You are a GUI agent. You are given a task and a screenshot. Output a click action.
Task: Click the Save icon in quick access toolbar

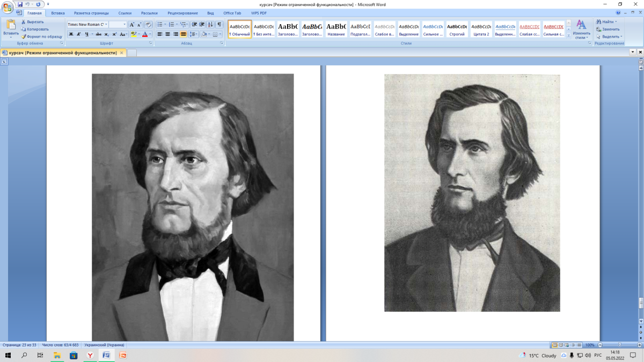[x=20, y=4]
